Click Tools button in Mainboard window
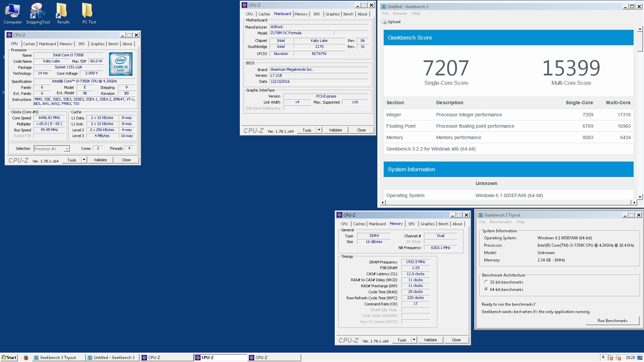Screen dimensions: 644x362 coord(307,130)
